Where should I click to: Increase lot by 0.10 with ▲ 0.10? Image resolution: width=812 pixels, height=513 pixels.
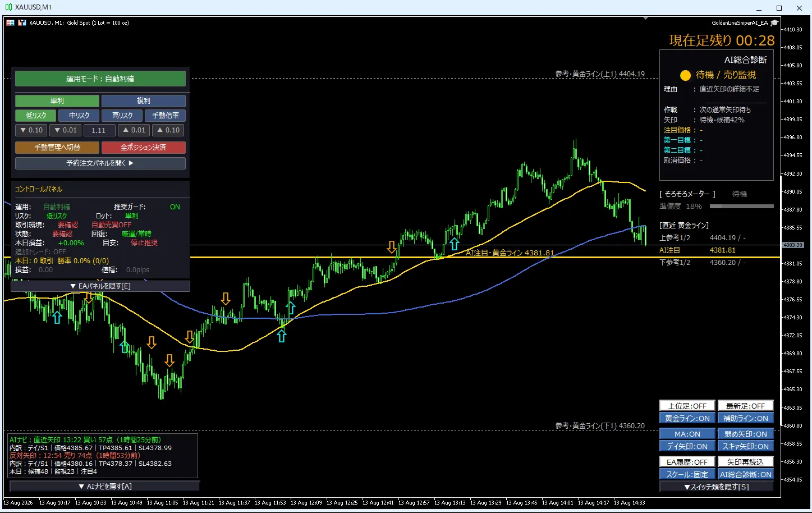pyautogui.click(x=168, y=130)
